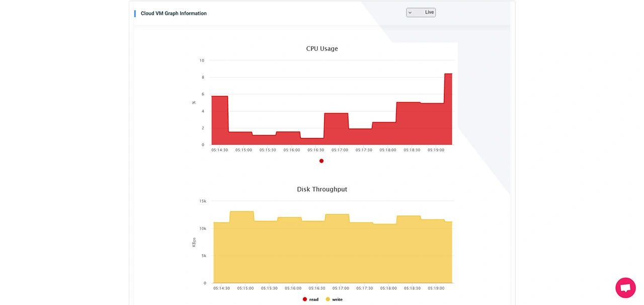Viewport: 644px width, 305px height.
Task: Click the 8 label on CPU y-axis
Action: [x=203, y=78]
